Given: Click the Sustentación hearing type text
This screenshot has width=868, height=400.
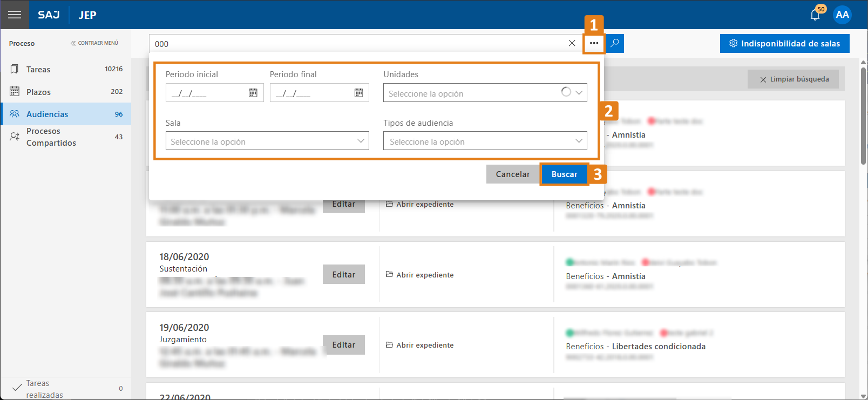Looking at the screenshot, I should (x=183, y=269).
